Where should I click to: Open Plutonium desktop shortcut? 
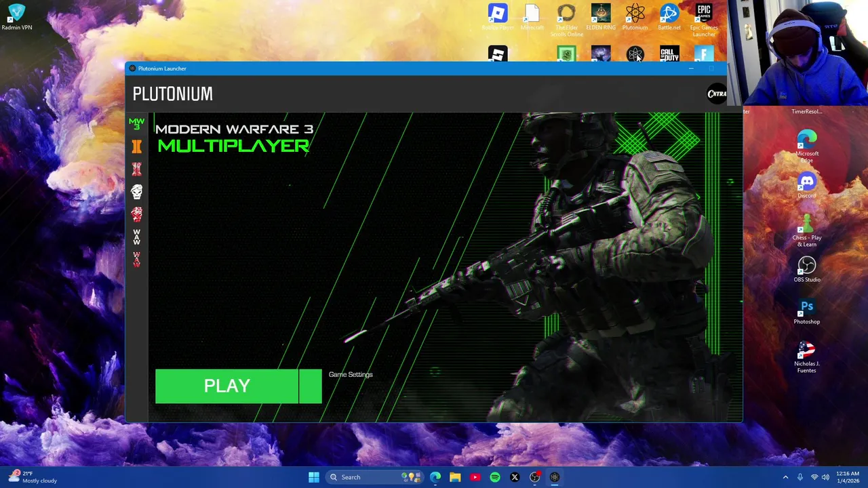[x=635, y=18]
